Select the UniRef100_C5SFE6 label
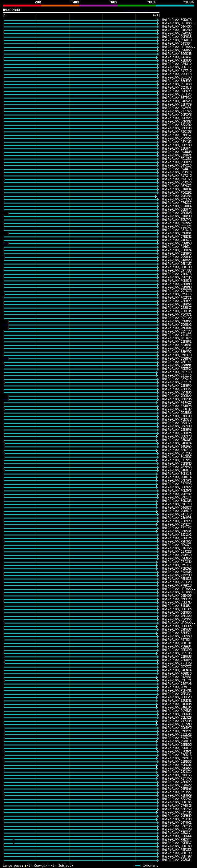 (177, 294)
